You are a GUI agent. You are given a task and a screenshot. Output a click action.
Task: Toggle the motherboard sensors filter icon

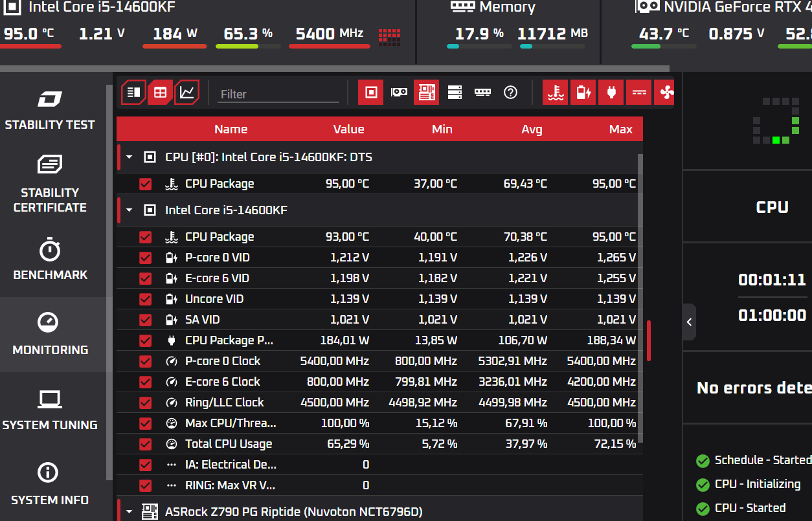pyautogui.click(x=426, y=93)
